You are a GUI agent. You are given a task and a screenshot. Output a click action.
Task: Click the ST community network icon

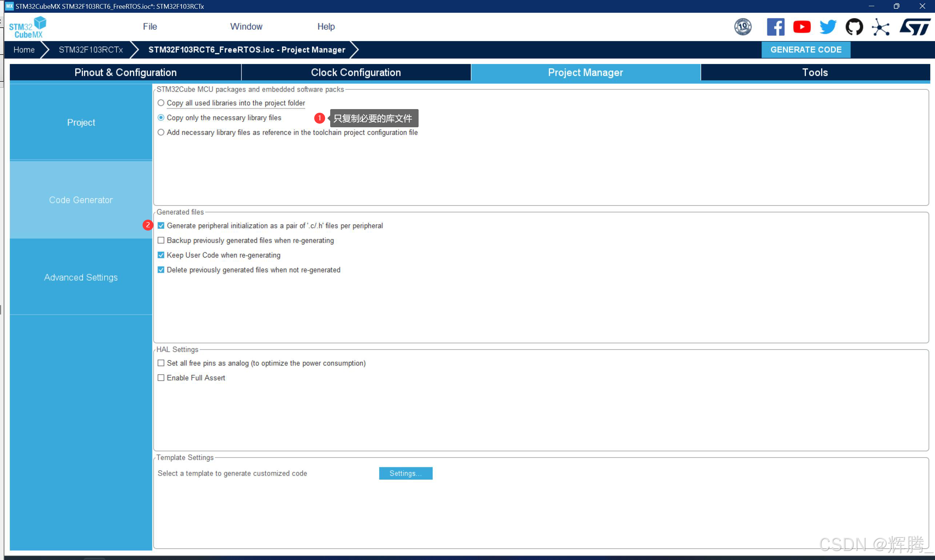(880, 27)
